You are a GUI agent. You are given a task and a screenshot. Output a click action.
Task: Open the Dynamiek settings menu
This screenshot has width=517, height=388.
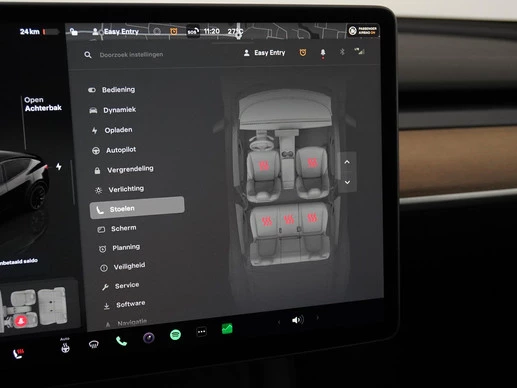[x=113, y=110]
